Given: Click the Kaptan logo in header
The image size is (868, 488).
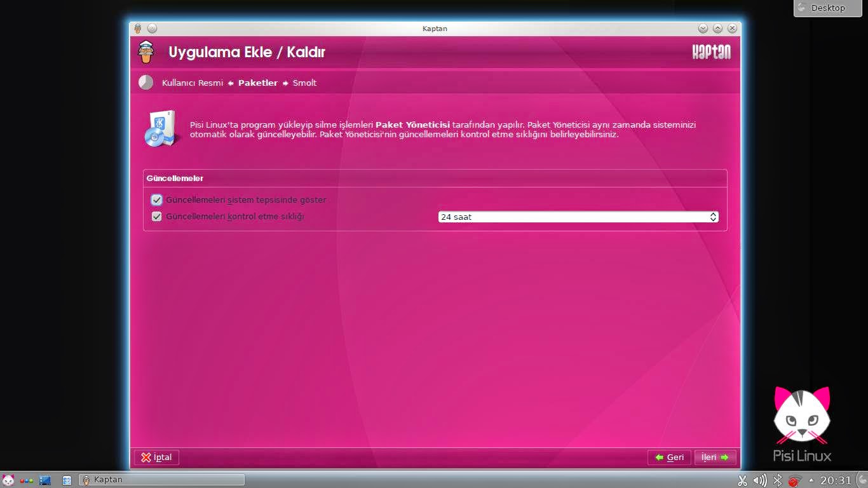Looking at the screenshot, I should click(712, 52).
